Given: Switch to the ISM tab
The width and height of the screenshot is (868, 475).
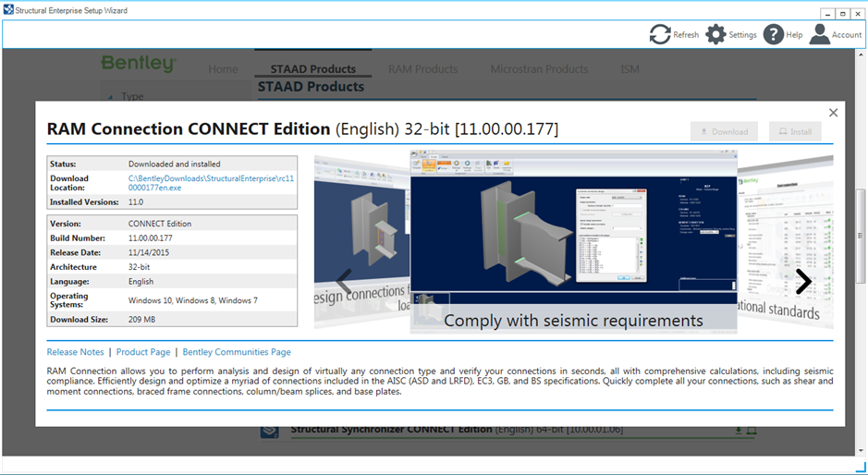Looking at the screenshot, I should coord(630,69).
